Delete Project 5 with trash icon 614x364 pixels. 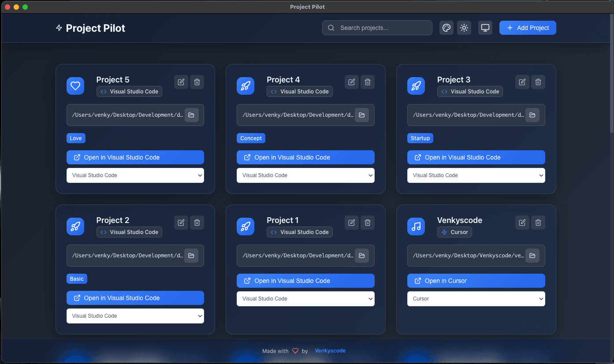[x=197, y=82]
